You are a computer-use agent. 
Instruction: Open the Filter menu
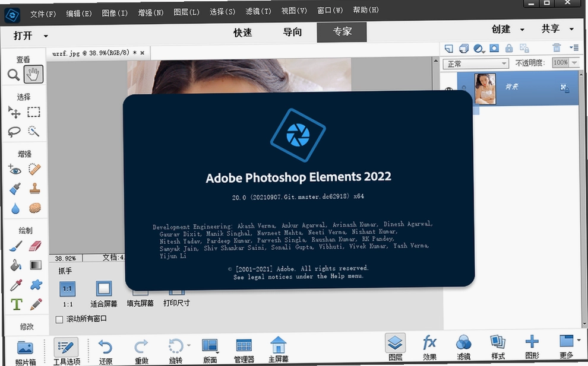click(x=258, y=12)
